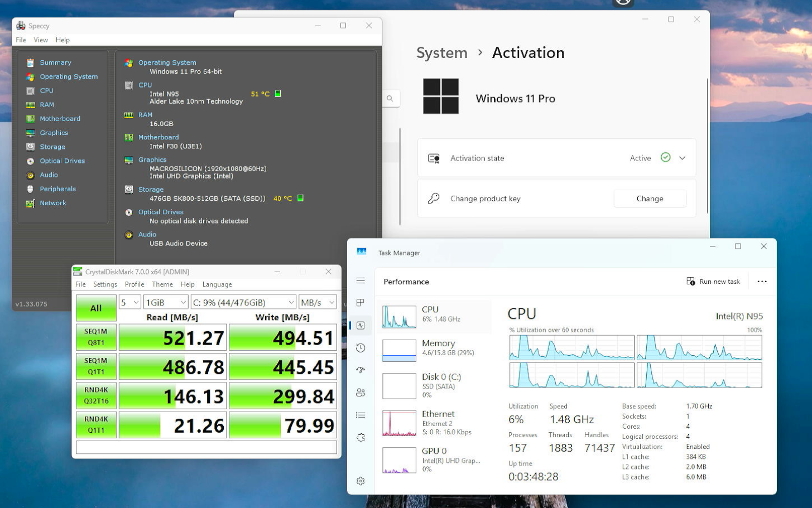Open the Help menu in Speccy

pyautogui.click(x=63, y=40)
